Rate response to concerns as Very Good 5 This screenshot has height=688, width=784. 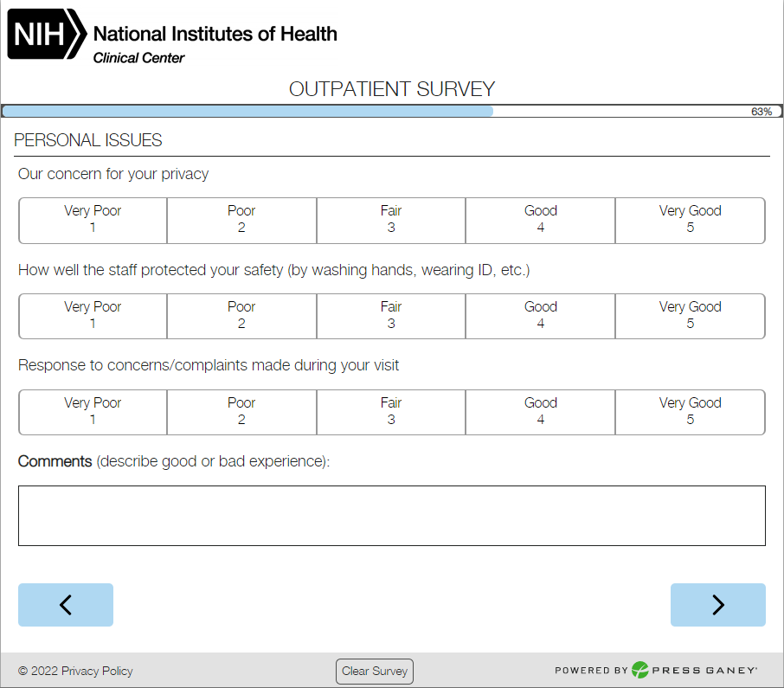tap(690, 412)
